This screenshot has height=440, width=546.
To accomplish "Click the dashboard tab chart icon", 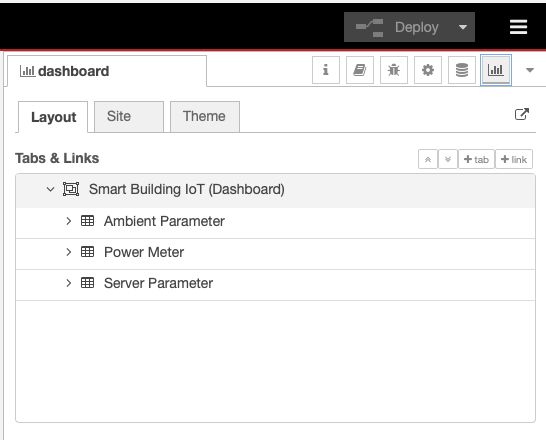I will pos(27,71).
